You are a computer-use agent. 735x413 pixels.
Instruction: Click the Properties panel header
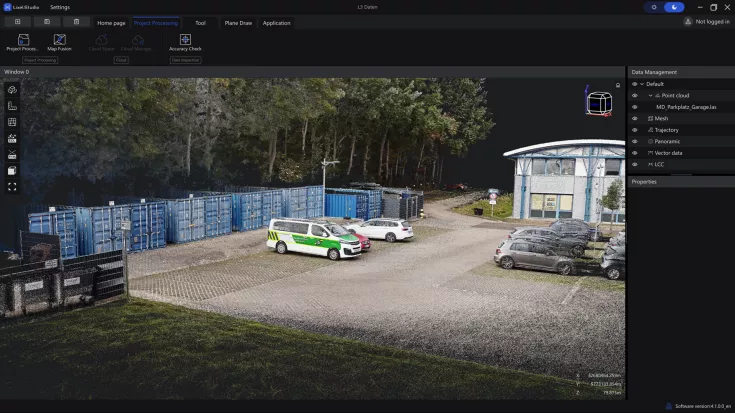pyautogui.click(x=681, y=182)
